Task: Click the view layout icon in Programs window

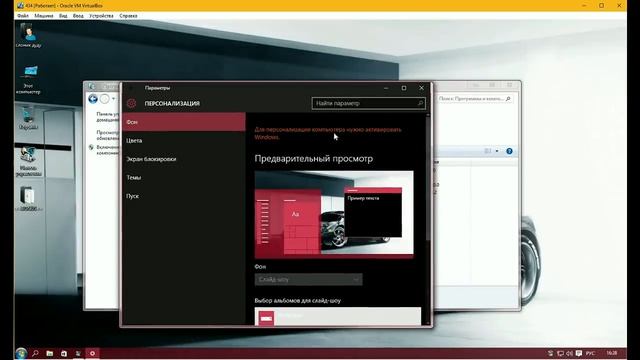Action: pos(488,151)
